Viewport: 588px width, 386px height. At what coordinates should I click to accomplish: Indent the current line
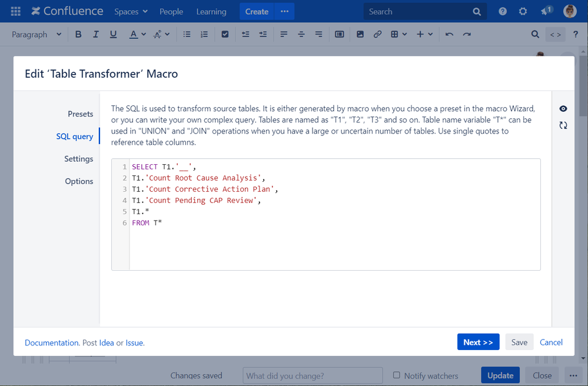(x=263, y=35)
